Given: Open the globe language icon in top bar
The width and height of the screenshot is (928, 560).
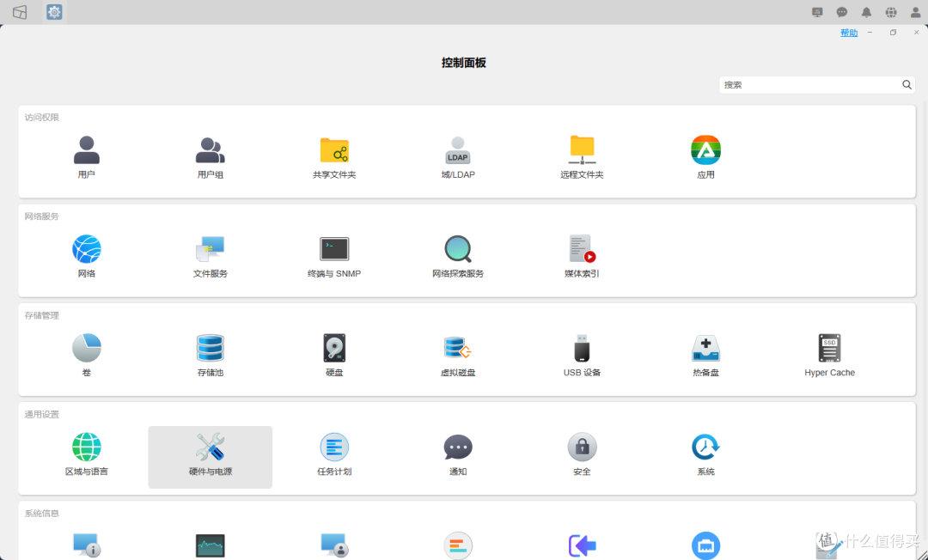Looking at the screenshot, I should (x=891, y=12).
